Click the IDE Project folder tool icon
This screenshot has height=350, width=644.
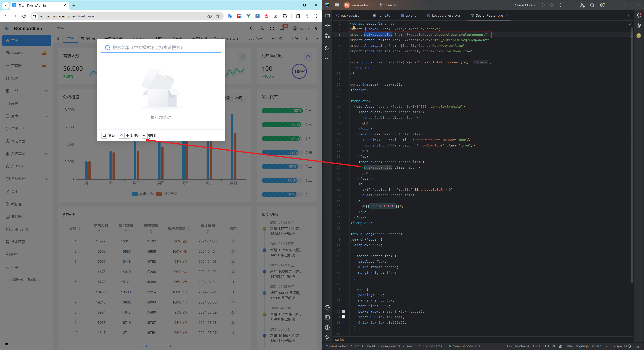[327, 15]
